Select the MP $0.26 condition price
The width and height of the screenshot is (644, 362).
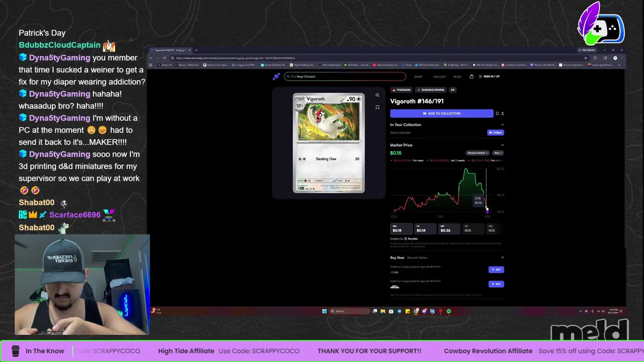coord(449,229)
